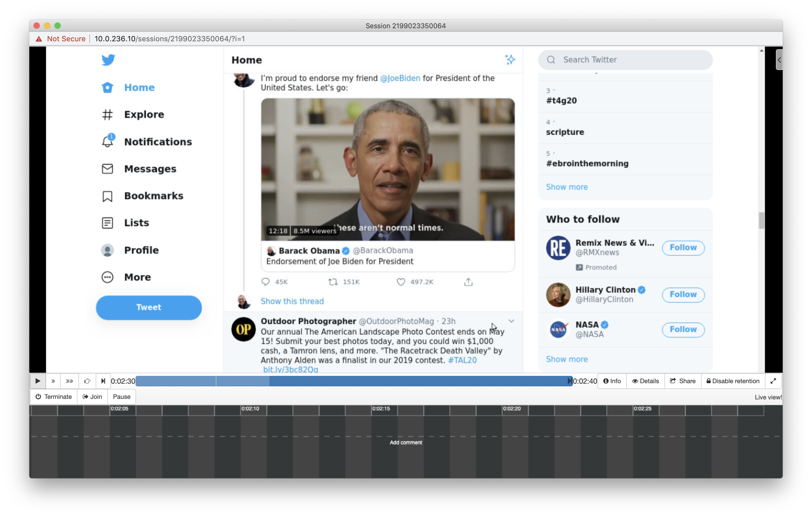Click the Disable retention lock button
Image resolution: width=812 pixels, height=517 pixels.
click(733, 381)
